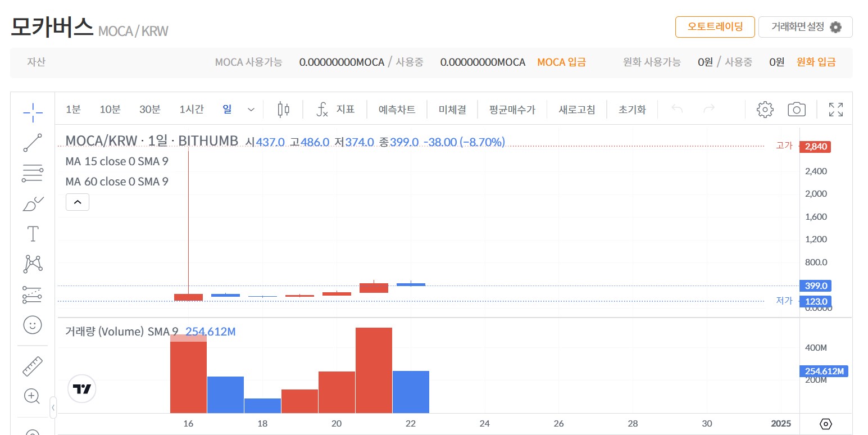Click the 123.0 low price label
The width and height of the screenshot is (868, 435).
(816, 301)
